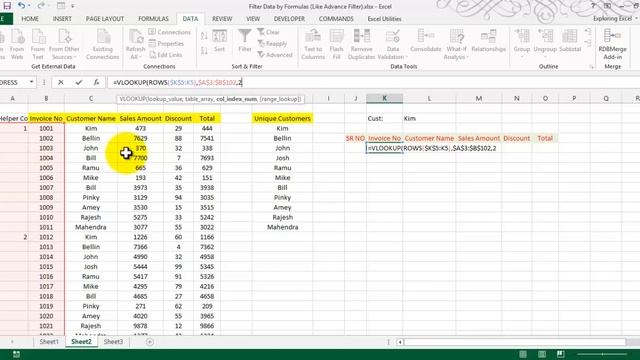Click the RDBMerge Add-in icon
640x360 pixels.
pyautogui.click(x=612, y=44)
